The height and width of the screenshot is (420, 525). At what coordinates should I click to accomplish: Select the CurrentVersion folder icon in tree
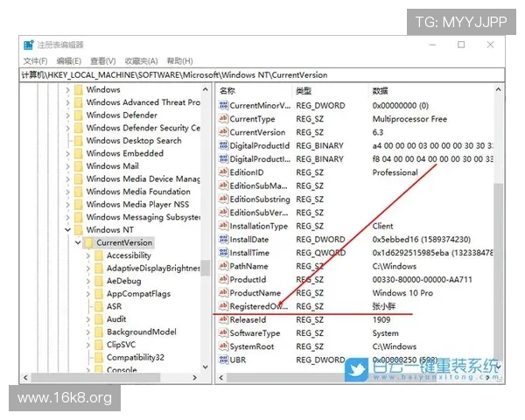tap(87, 242)
